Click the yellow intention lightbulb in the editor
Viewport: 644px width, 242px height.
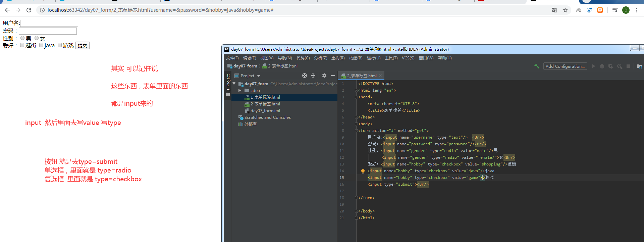coord(363,171)
